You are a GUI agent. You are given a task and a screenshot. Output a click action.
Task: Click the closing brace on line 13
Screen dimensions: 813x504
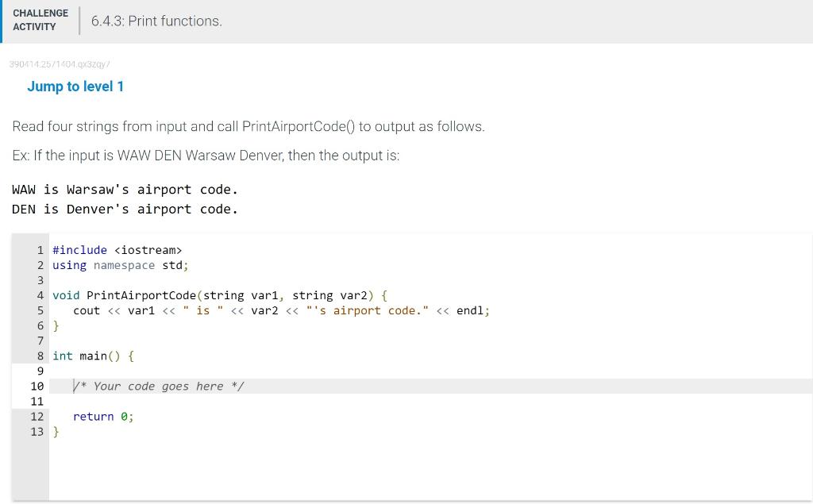click(56, 431)
